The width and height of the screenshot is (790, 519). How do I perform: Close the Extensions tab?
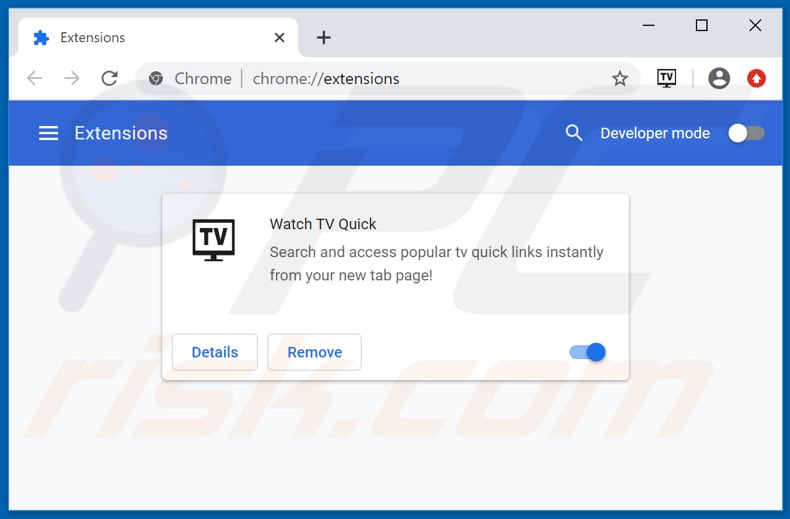click(280, 37)
